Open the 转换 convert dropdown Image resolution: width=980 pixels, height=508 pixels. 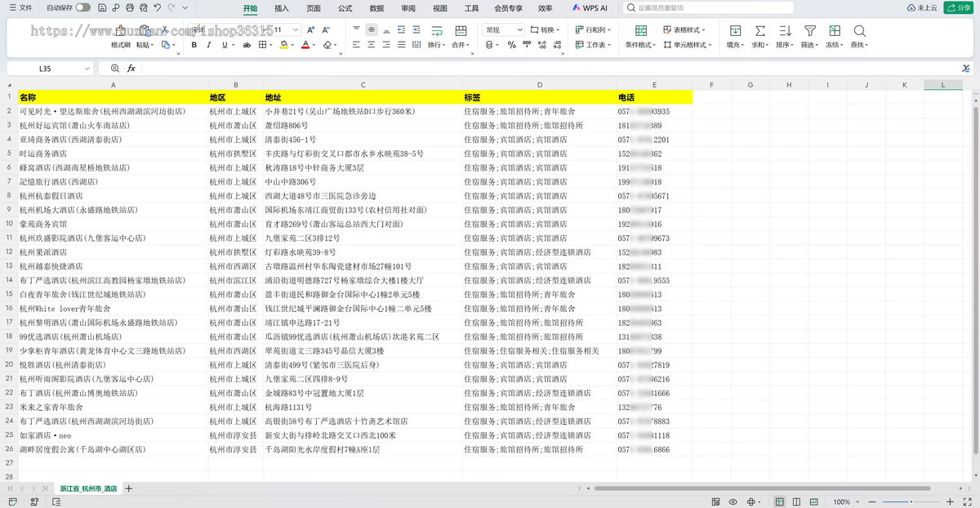click(546, 29)
